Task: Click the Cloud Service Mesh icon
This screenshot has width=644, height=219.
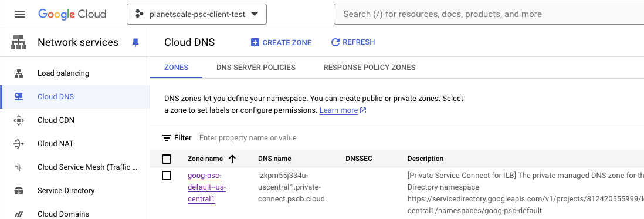Action: click(19, 167)
